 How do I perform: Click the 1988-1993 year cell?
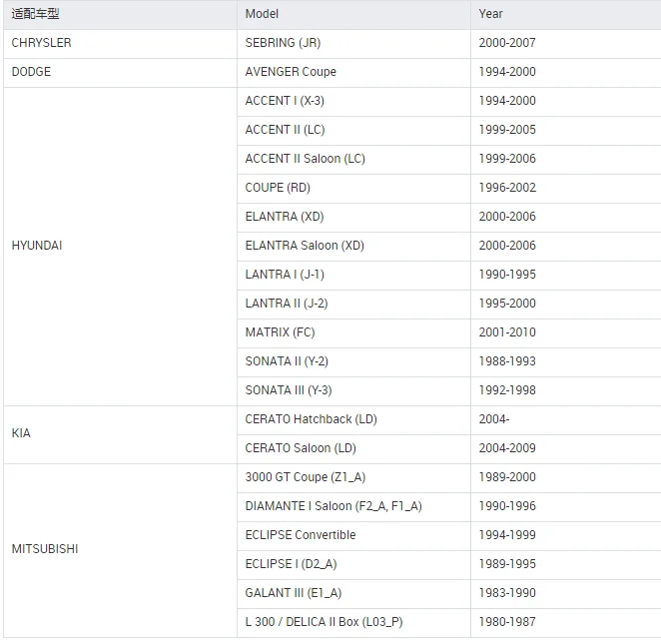(x=566, y=362)
